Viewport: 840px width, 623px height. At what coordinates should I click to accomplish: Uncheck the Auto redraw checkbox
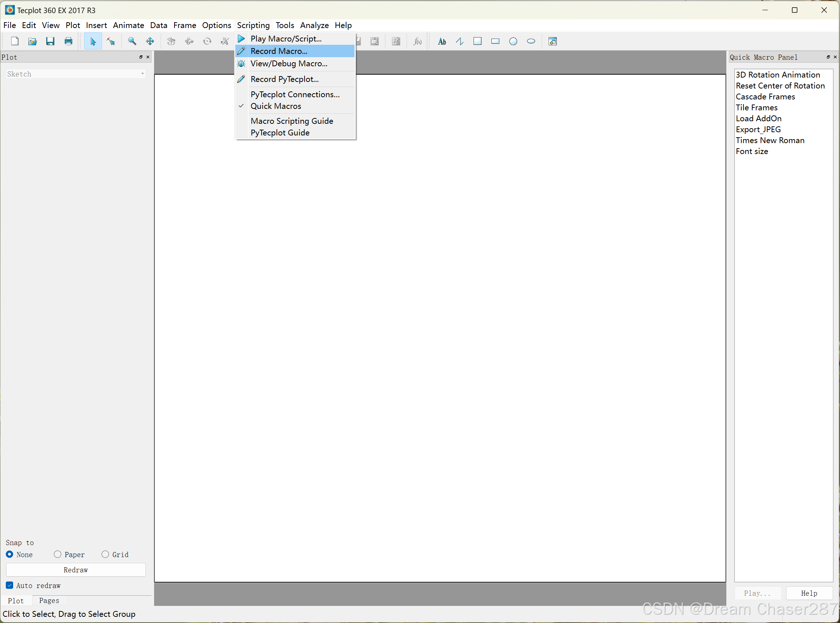[x=10, y=585]
